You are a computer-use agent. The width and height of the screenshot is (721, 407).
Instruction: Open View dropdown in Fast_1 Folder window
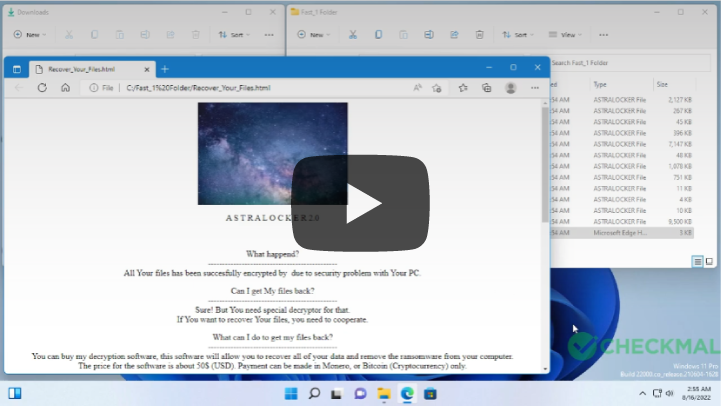click(x=565, y=34)
